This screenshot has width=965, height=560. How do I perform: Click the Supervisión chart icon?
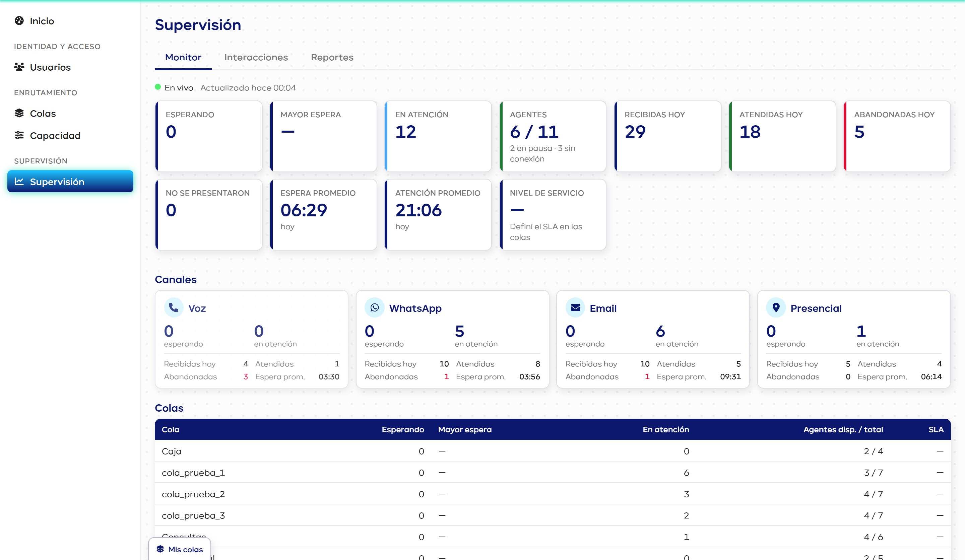click(x=19, y=182)
